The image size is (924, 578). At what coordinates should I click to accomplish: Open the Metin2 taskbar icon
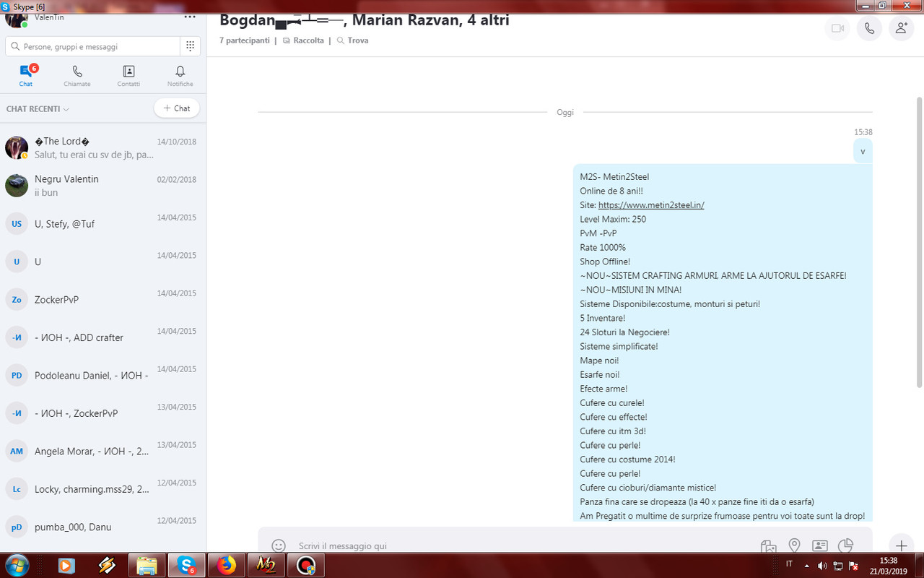(x=266, y=566)
